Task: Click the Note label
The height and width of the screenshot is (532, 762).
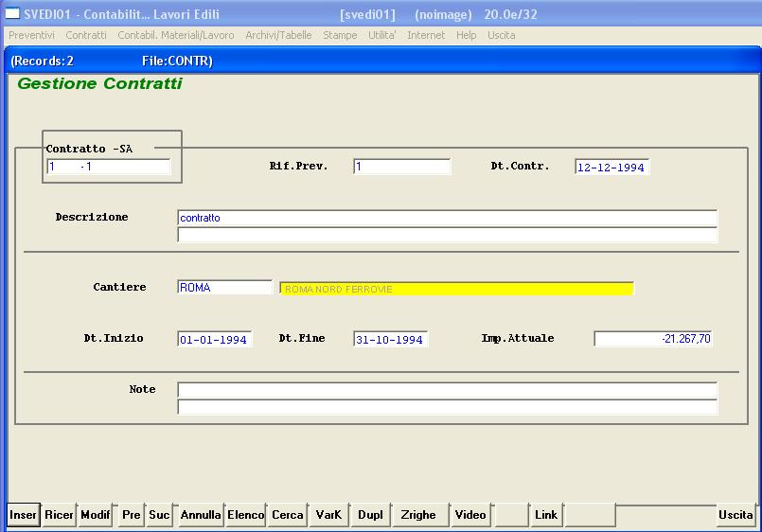Action: pos(142,389)
